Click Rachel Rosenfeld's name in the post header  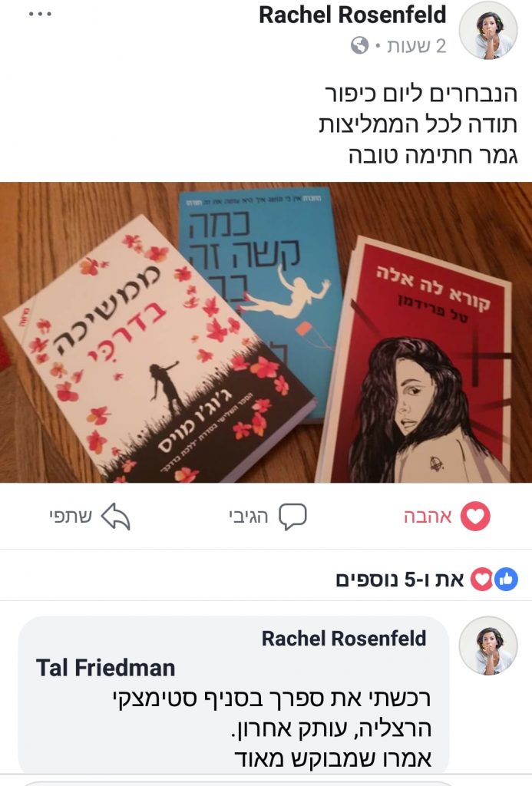pyautogui.click(x=352, y=15)
